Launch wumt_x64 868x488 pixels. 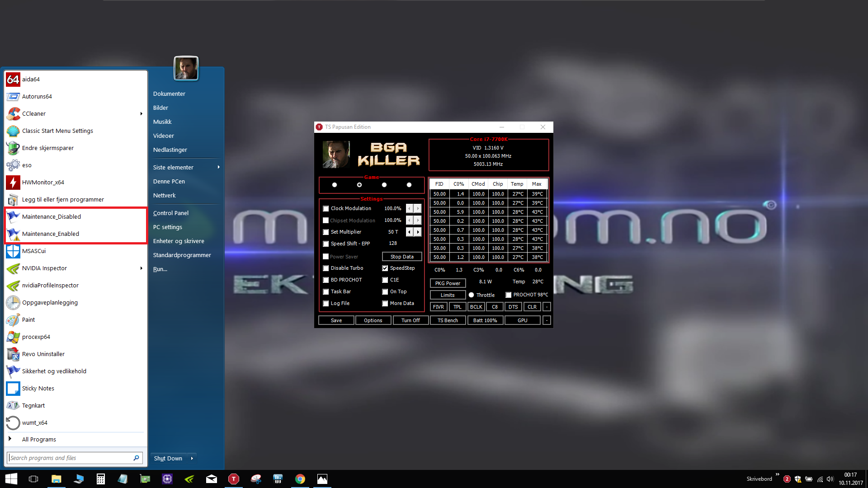[75, 422]
